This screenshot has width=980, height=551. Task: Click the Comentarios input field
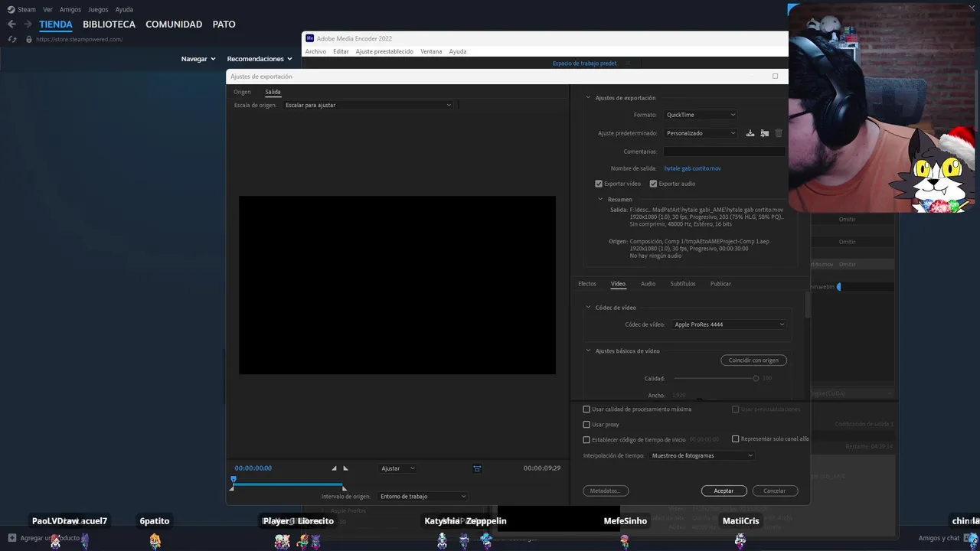724,152
